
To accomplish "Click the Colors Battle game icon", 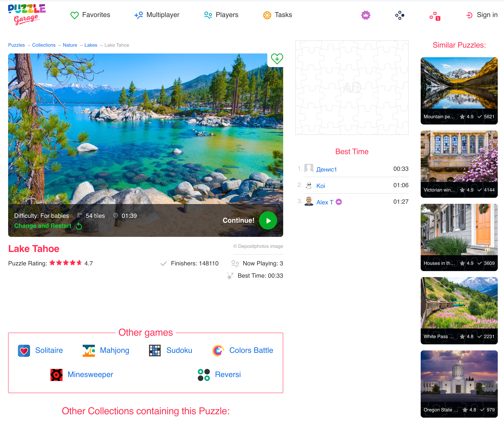I will coord(218,350).
